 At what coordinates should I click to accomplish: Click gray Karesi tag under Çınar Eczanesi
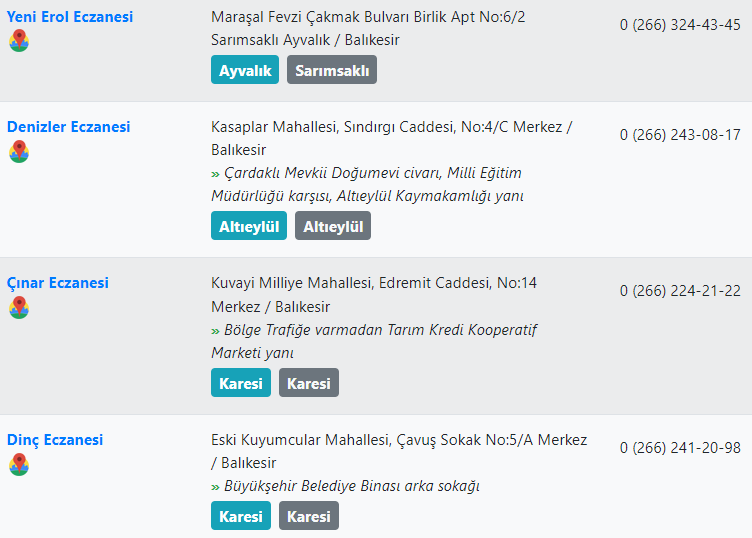(309, 383)
